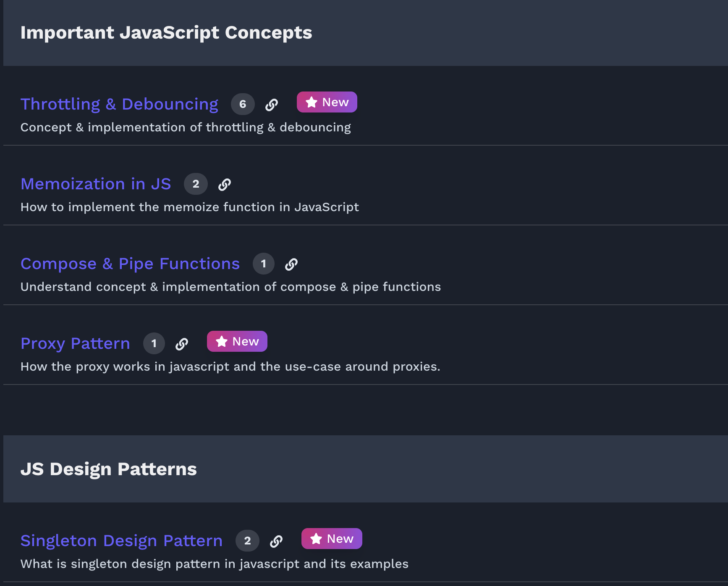Open the Throttling & Debouncing topic
This screenshot has width=728, height=586.
[119, 104]
